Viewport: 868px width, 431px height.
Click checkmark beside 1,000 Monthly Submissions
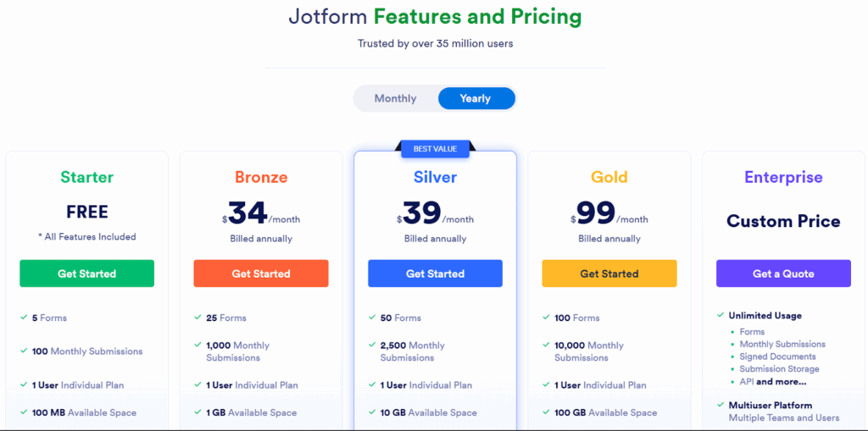coord(198,345)
